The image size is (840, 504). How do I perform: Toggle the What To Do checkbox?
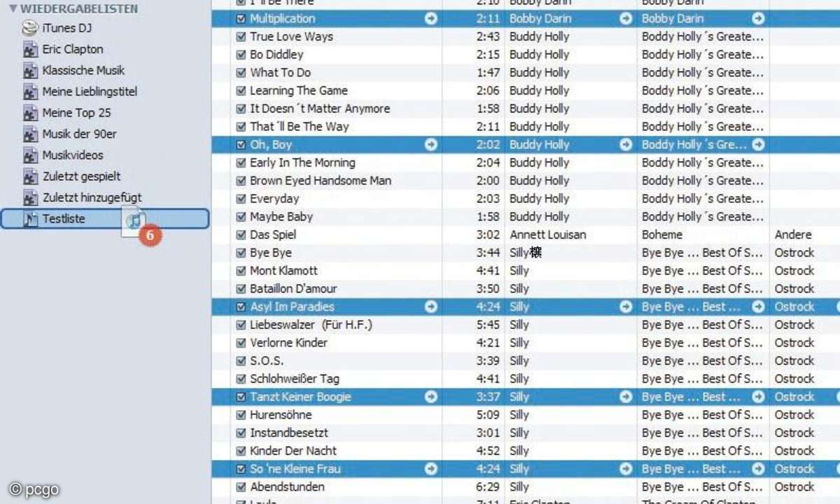click(241, 73)
